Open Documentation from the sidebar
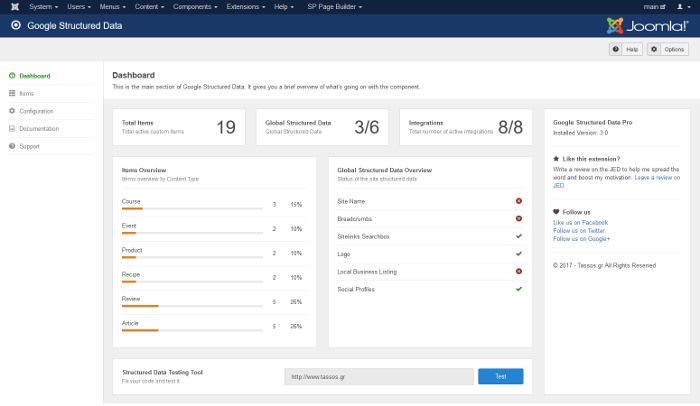The width and height of the screenshot is (700, 406). click(x=39, y=129)
